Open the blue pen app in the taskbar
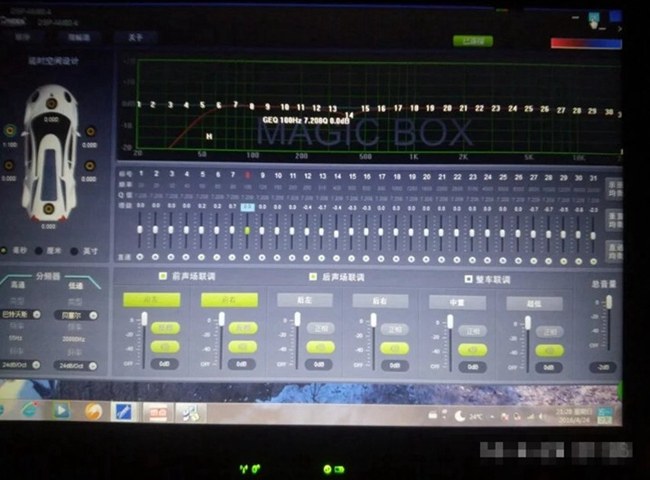This screenshot has width=650, height=480. [123, 412]
